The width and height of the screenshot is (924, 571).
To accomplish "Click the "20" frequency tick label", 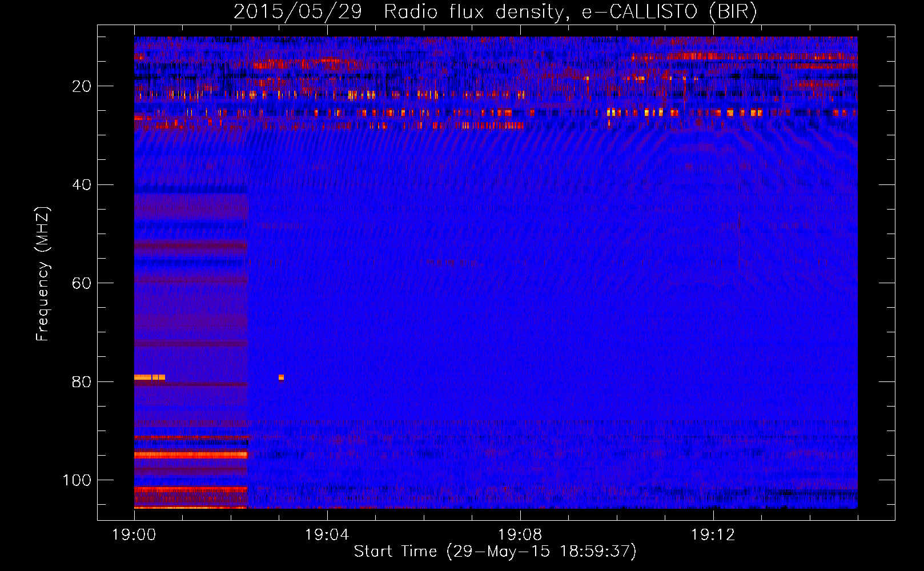I will [x=82, y=86].
